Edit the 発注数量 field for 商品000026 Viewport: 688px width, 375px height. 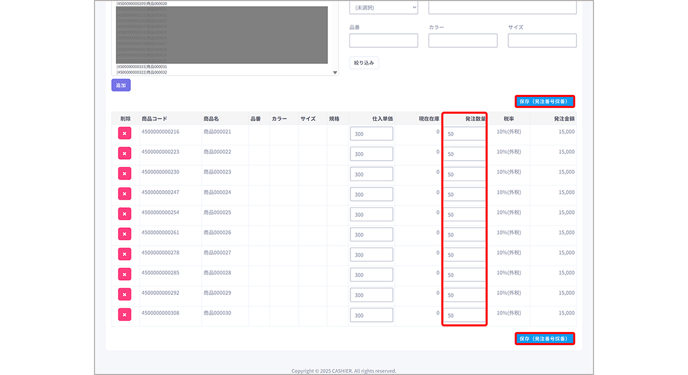tap(464, 235)
